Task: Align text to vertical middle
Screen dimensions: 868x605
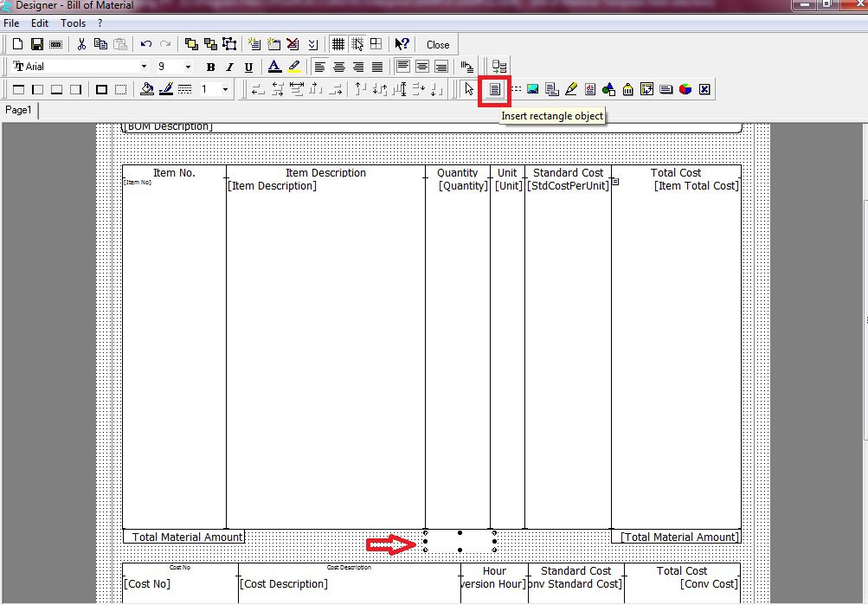Action: pyautogui.click(x=422, y=67)
